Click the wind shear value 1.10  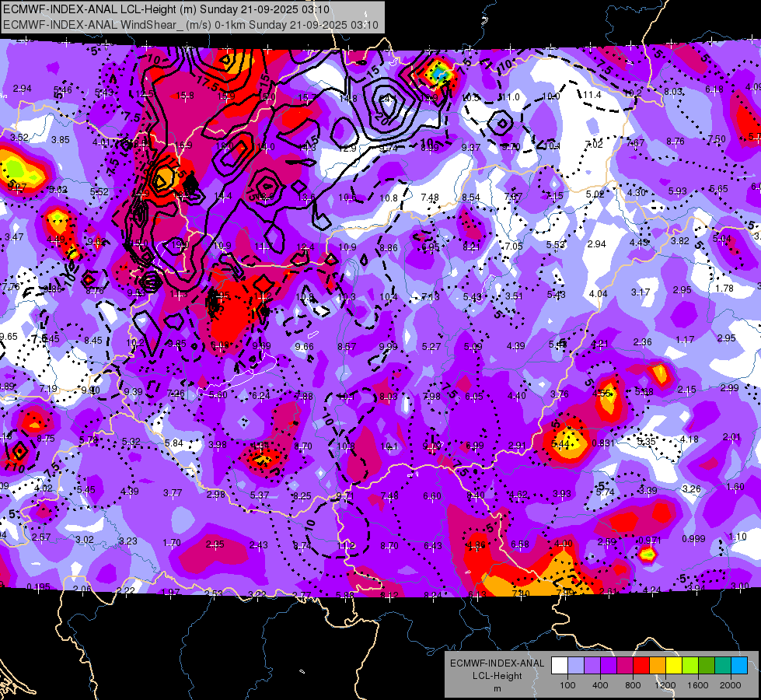[x=738, y=537]
